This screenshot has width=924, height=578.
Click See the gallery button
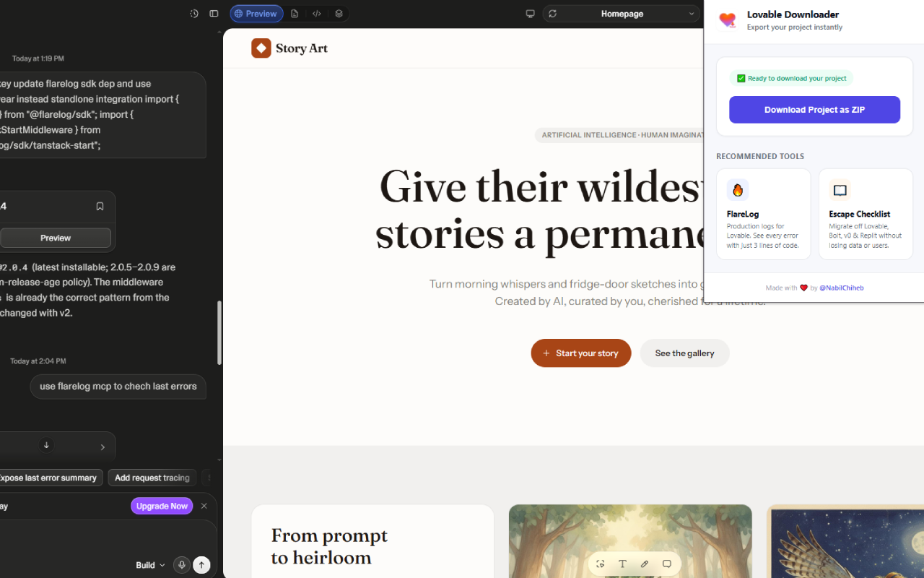pyautogui.click(x=684, y=353)
